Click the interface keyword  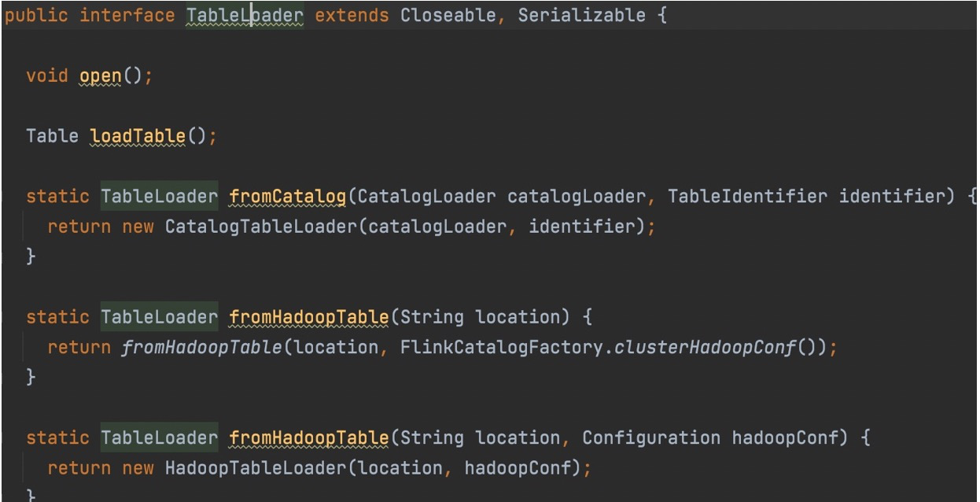pyautogui.click(x=127, y=16)
